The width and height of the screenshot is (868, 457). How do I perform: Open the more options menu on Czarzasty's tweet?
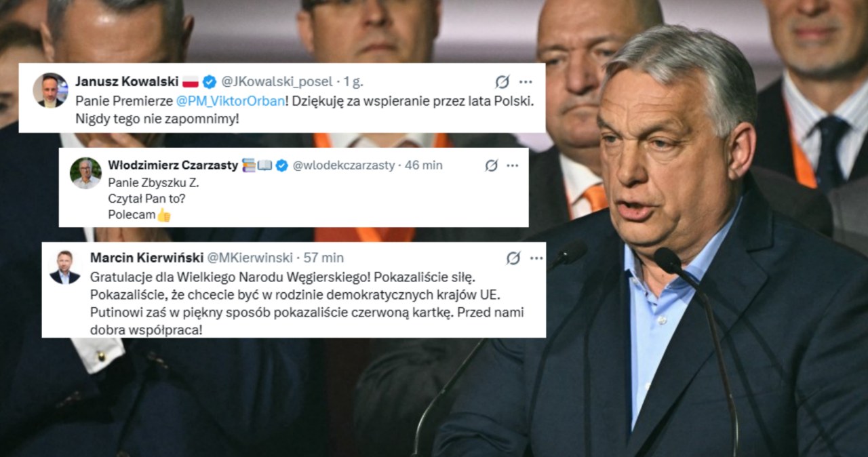coord(513,165)
